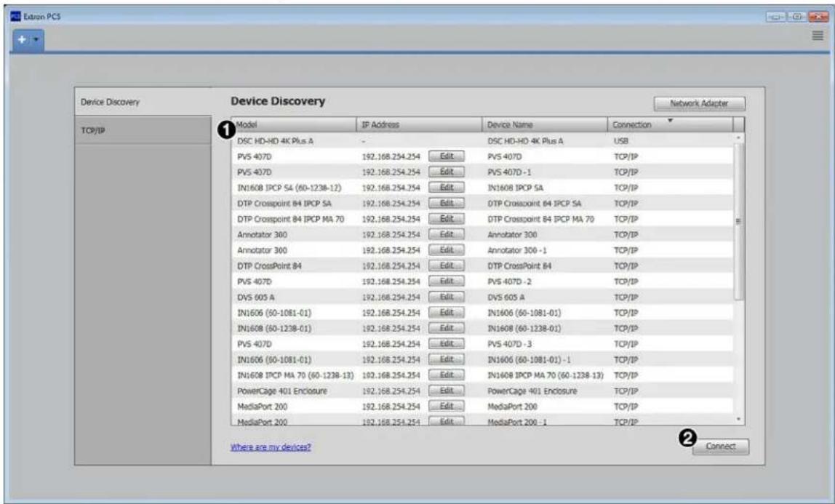Select device name 'PVS 407D - 2'

pos(509,281)
